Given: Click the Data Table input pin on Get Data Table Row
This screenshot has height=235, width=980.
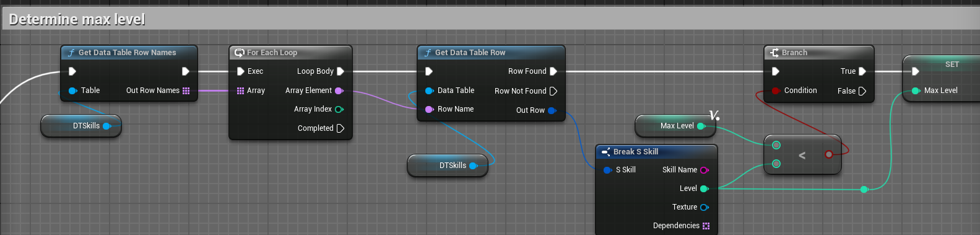Looking at the screenshot, I should pos(429,91).
